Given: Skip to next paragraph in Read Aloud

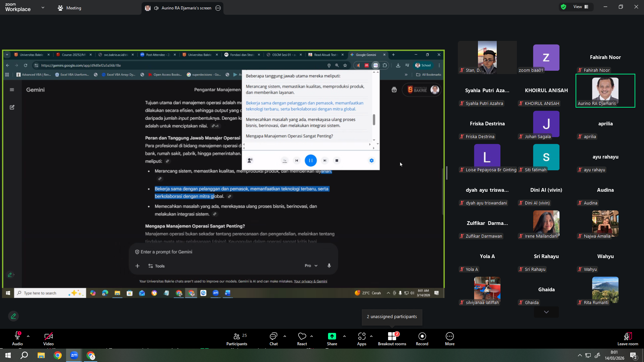Looking at the screenshot, I should (x=325, y=161).
